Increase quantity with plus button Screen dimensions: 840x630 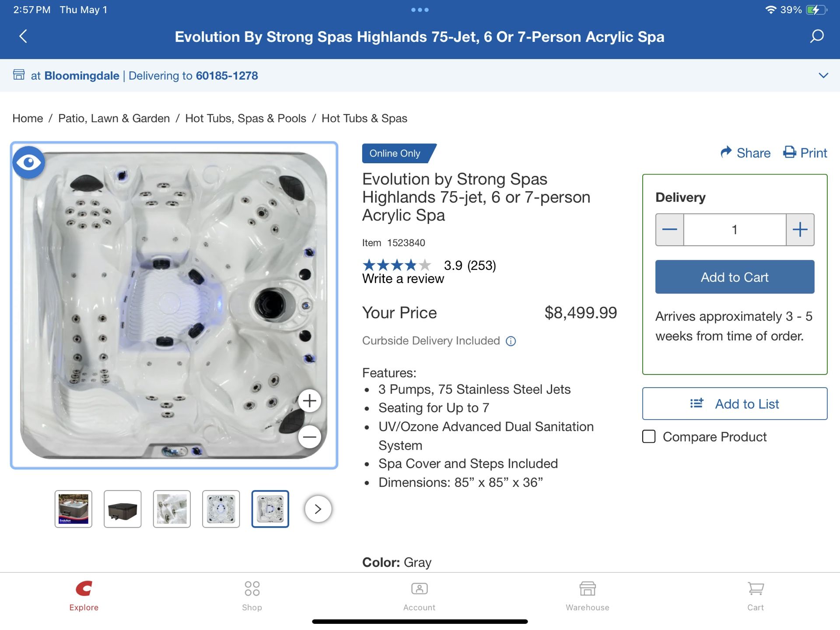click(800, 230)
